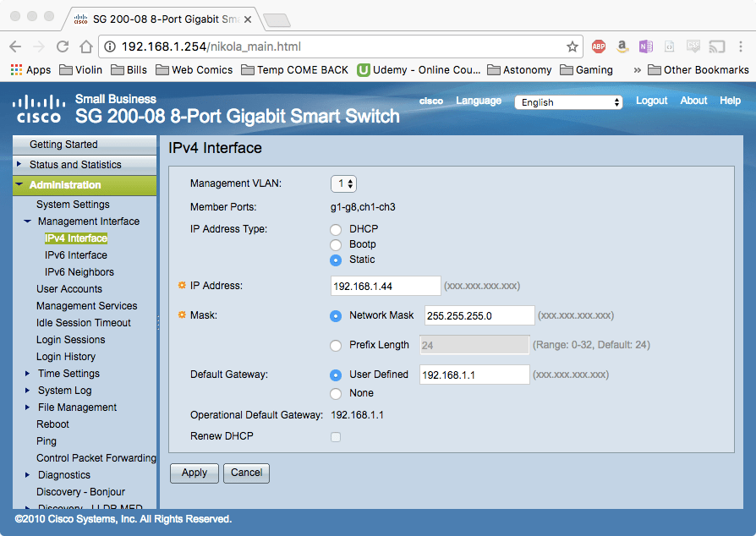Viewport: 756px width, 536px height.
Task: Open the Other Bookmarks folder
Action: pyautogui.click(x=698, y=70)
